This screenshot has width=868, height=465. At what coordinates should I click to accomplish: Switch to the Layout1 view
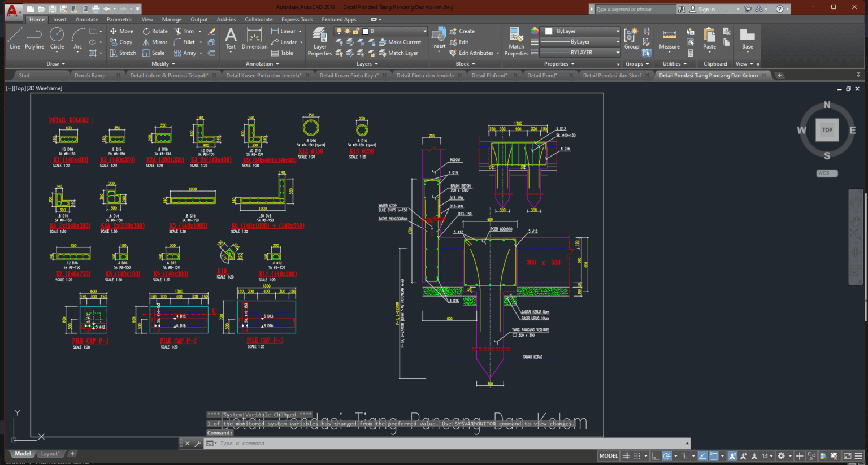51,453
